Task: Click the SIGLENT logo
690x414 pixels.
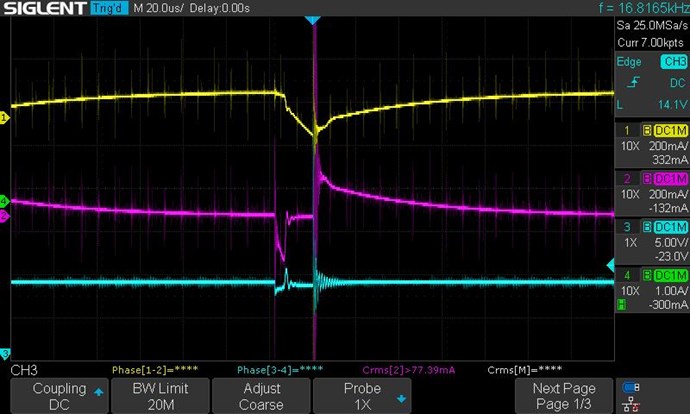Action: pos(45,8)
